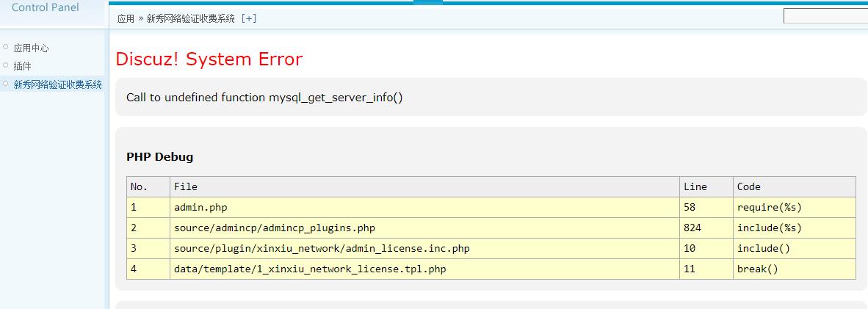
Task: Click the File column header
Action: coord(424,186)
